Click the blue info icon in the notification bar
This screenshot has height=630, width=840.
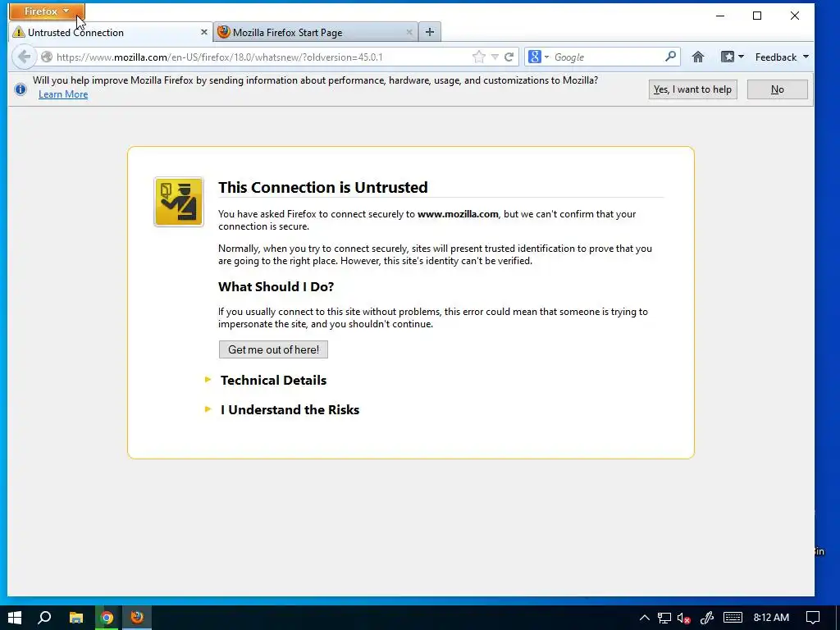(x=21, y=89)
